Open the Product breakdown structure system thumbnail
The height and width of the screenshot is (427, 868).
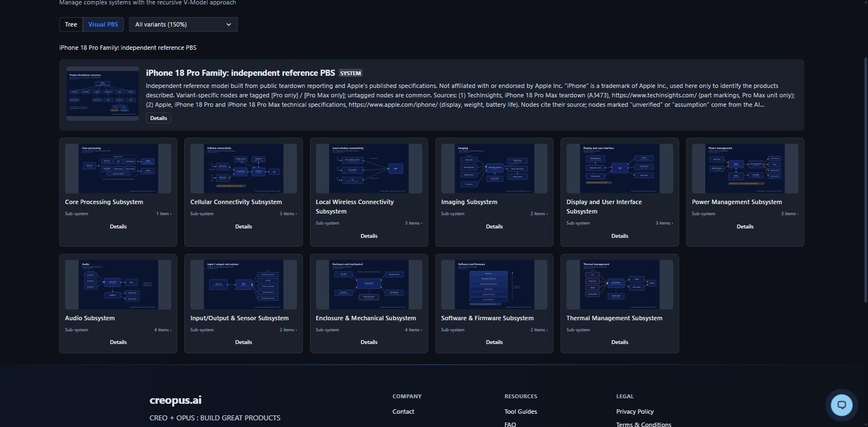(x=102, y=93)
